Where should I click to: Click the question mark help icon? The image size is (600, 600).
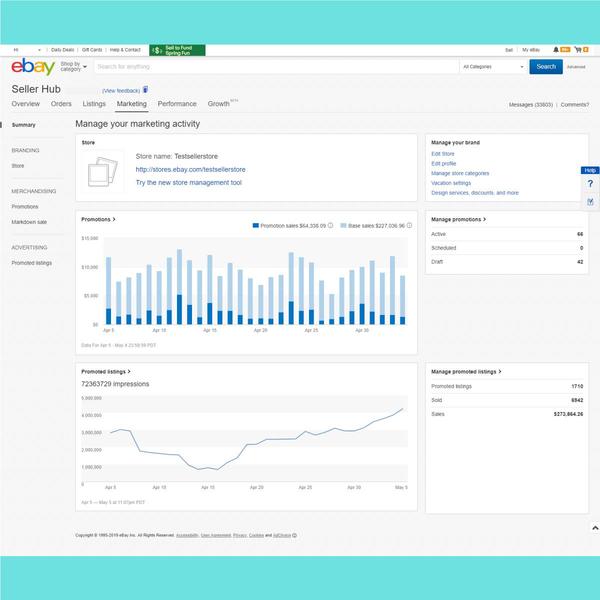click(590, 184)
